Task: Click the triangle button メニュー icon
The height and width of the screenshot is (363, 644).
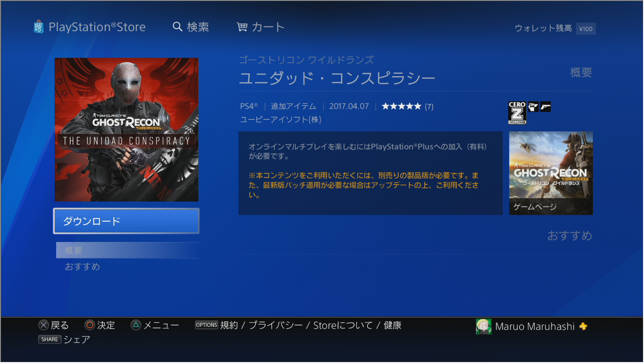Action: [136, 325]
